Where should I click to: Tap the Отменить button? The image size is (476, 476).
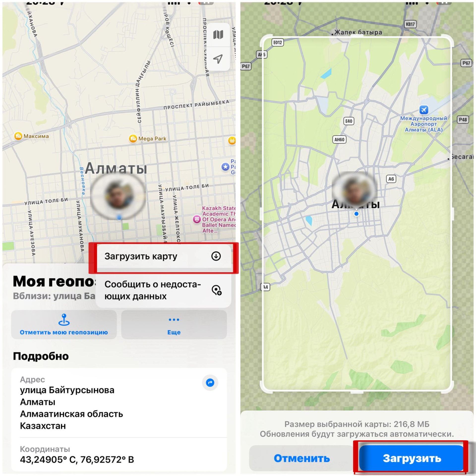(x=302, y=458)
